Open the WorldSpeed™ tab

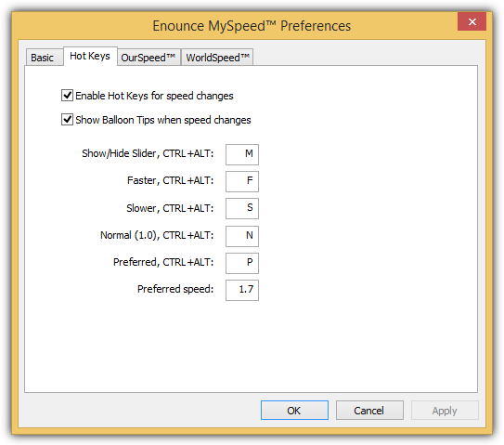click(x=217, y=58)
